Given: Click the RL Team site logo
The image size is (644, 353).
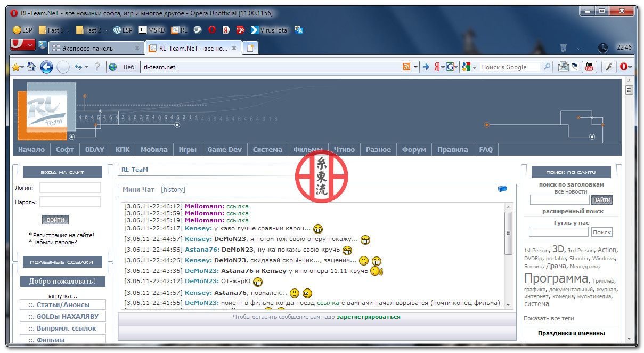Looking at the screenshot, I should click(x=46, y=111).
